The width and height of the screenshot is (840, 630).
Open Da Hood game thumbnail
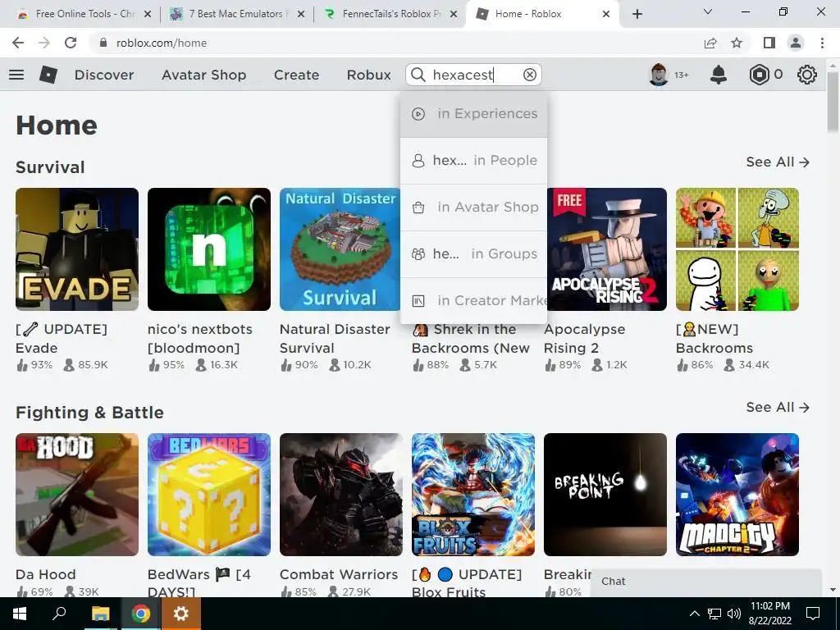click(x=77, y=495)
